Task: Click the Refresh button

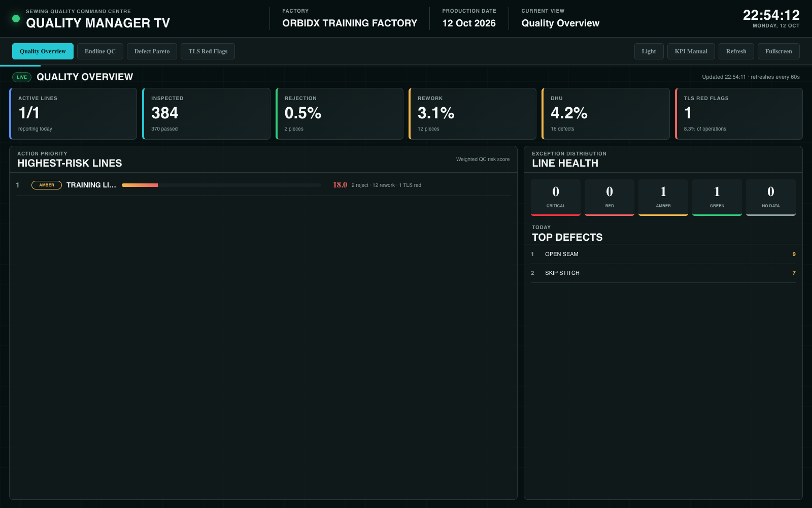Action: click(x=736, y=51)
